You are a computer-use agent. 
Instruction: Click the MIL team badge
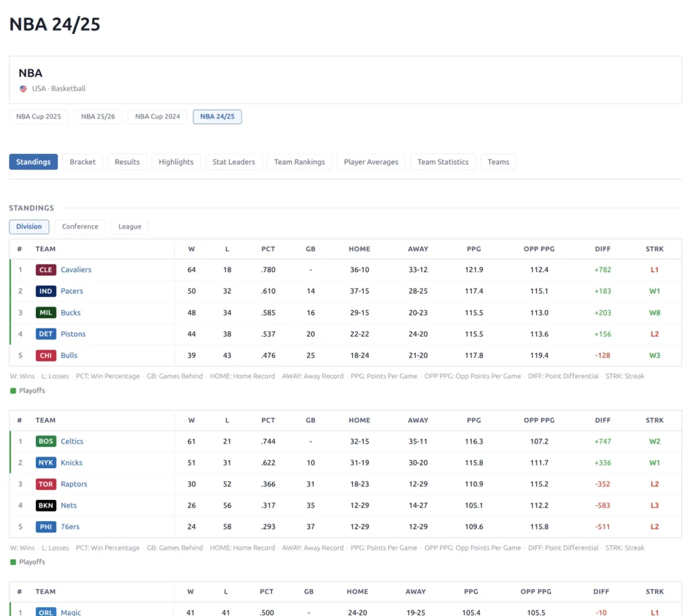[x=45, y=313]
